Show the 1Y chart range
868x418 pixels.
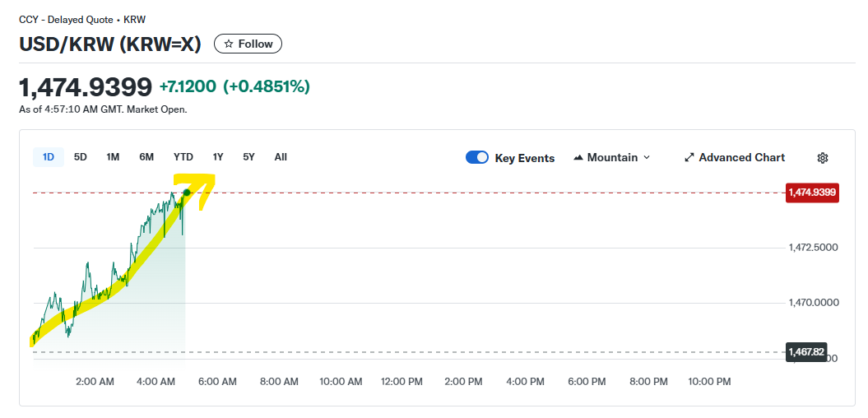click(218, 157)
